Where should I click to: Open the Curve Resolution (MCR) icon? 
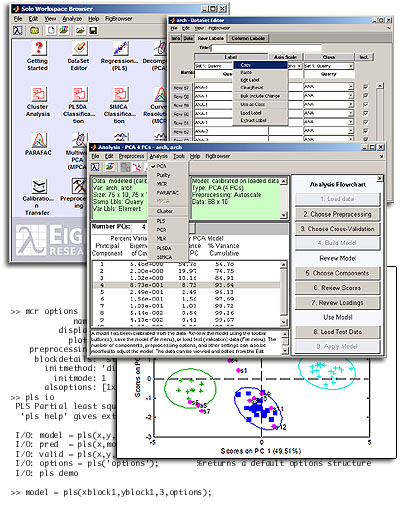coord(160,94)
